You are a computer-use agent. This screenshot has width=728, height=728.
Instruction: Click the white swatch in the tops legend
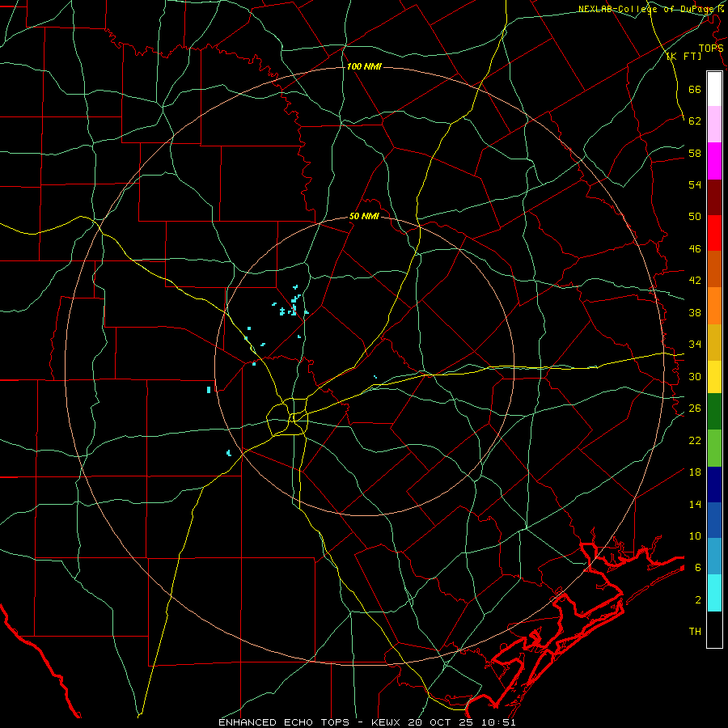pos(714,89)
